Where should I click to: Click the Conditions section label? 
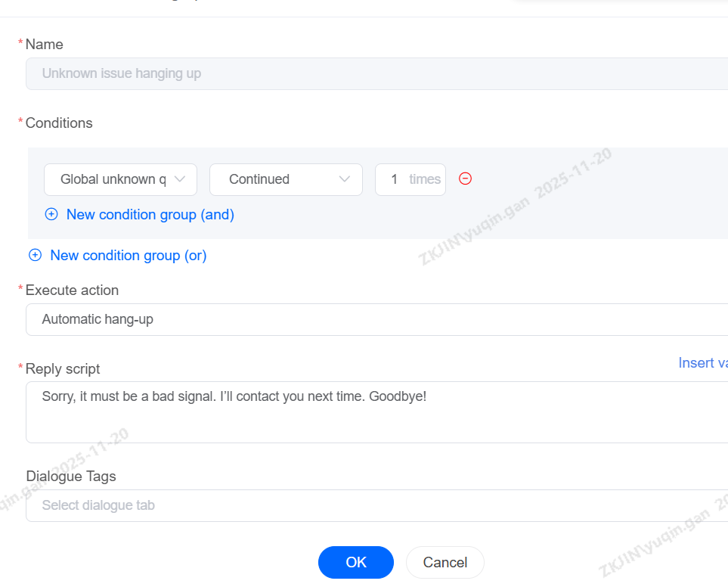pyautogui.click(x=59, y=123)
